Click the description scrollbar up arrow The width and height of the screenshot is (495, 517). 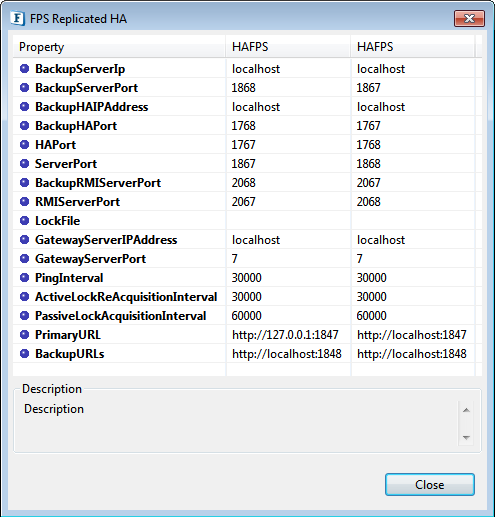(x=466, y=410)
